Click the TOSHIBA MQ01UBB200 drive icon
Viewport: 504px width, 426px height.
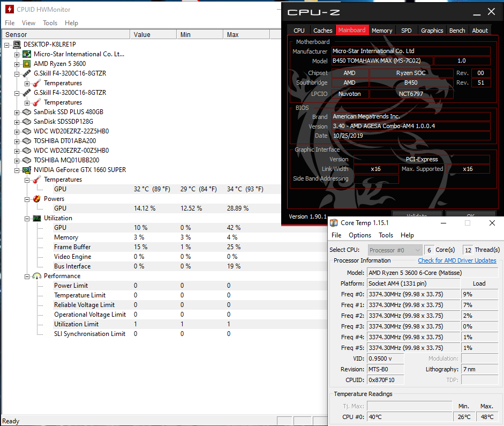(27, 160)
